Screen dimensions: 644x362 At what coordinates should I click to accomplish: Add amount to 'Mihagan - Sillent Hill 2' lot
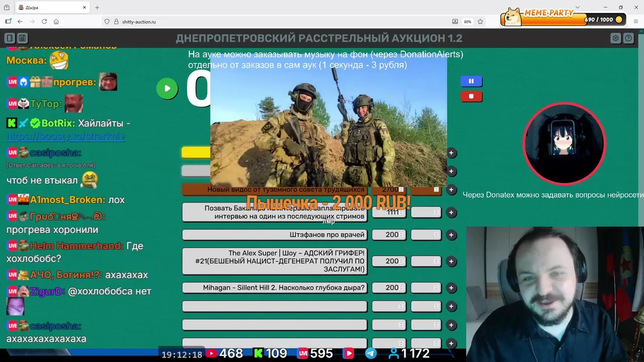coord(451,288)
